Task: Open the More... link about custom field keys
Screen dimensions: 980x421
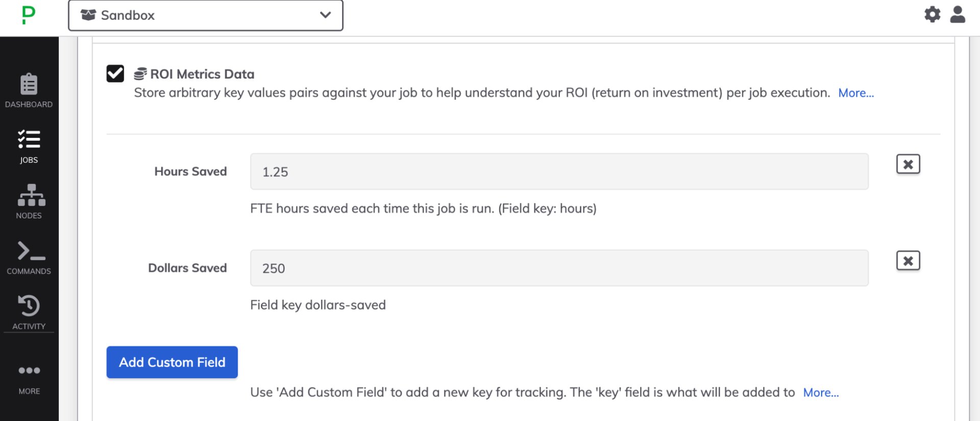Action: point(821,392)
